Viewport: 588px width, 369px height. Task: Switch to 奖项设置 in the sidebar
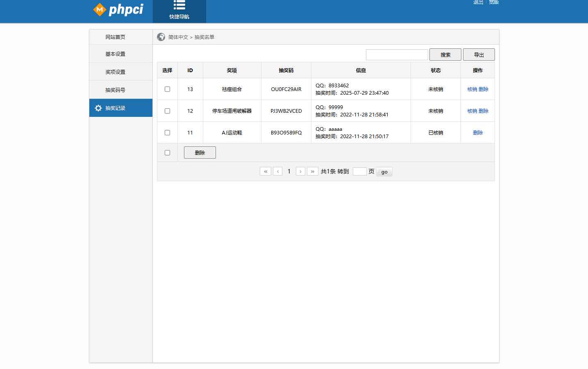(115, 71)
